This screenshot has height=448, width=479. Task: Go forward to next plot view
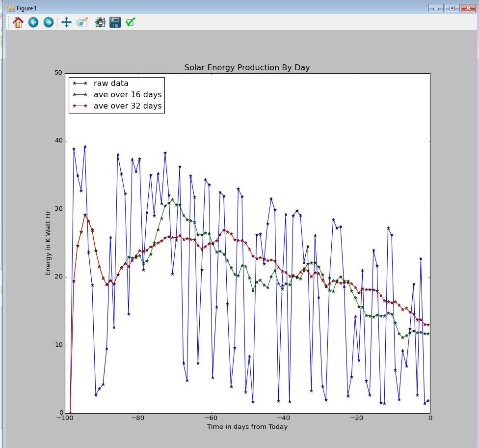[x=48, y=22]
